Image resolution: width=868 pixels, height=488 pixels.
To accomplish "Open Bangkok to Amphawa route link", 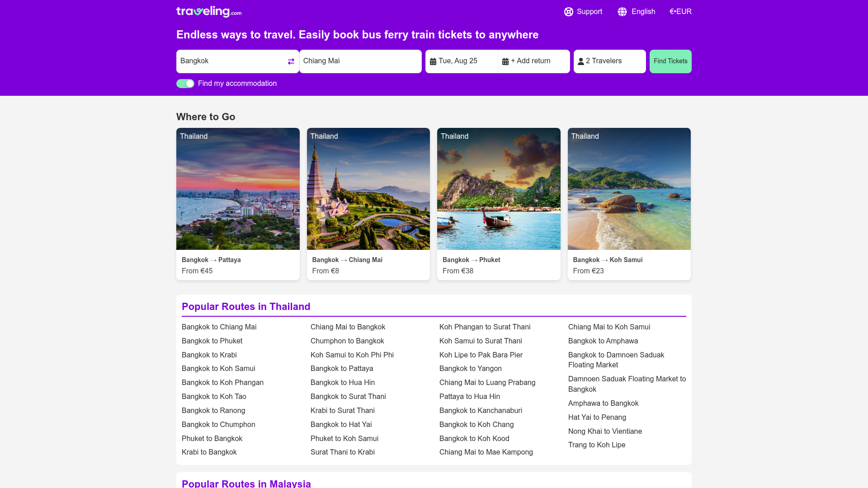I will [x=603, y=341].
